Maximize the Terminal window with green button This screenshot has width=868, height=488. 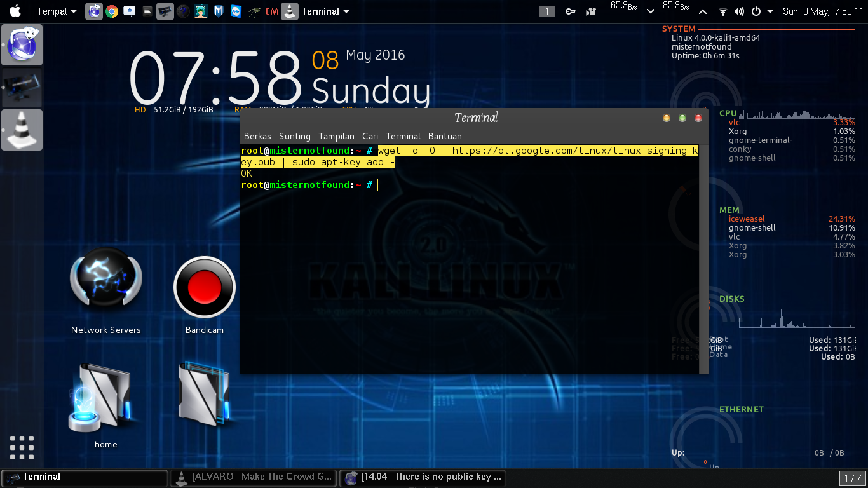point(682,118)
